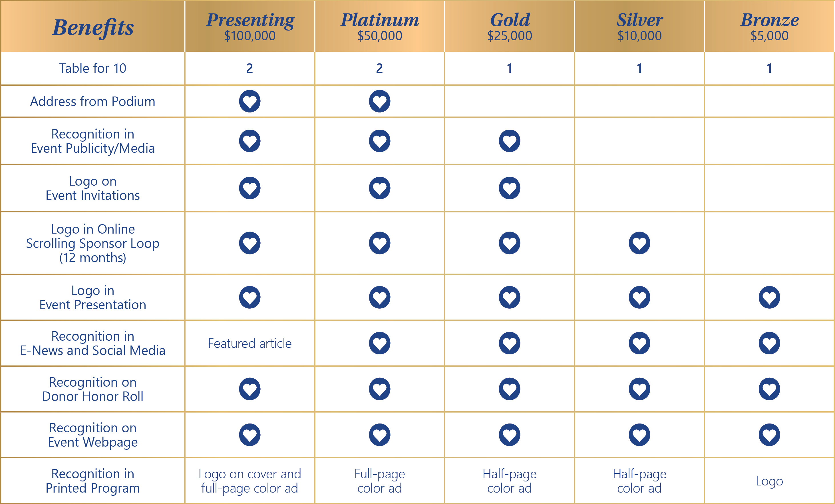
Task: Click Gold heart for Logo on Event Invitations
Action: (509, 188)
